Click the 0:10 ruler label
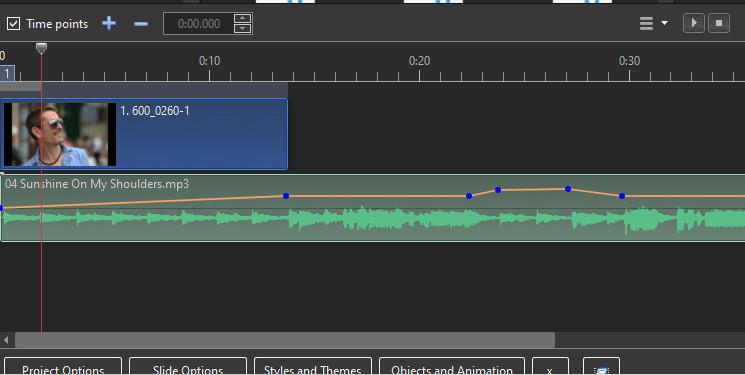 click(x=210, y=61)
